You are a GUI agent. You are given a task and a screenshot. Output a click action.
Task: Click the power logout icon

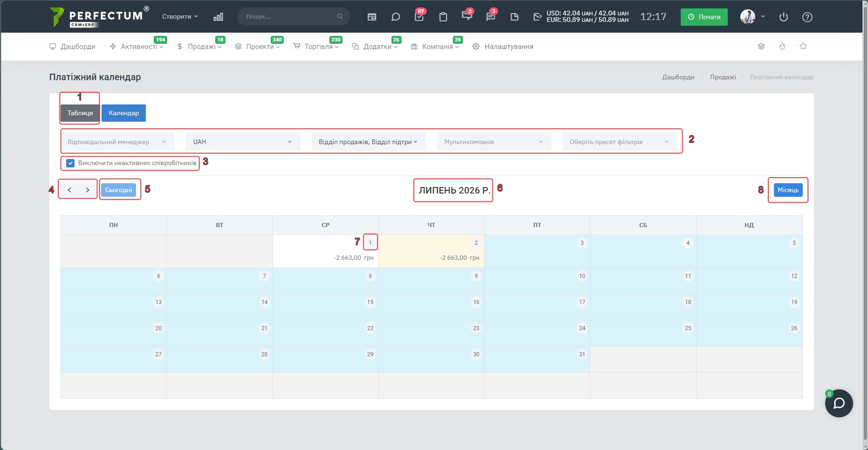(x=784, y=17)
